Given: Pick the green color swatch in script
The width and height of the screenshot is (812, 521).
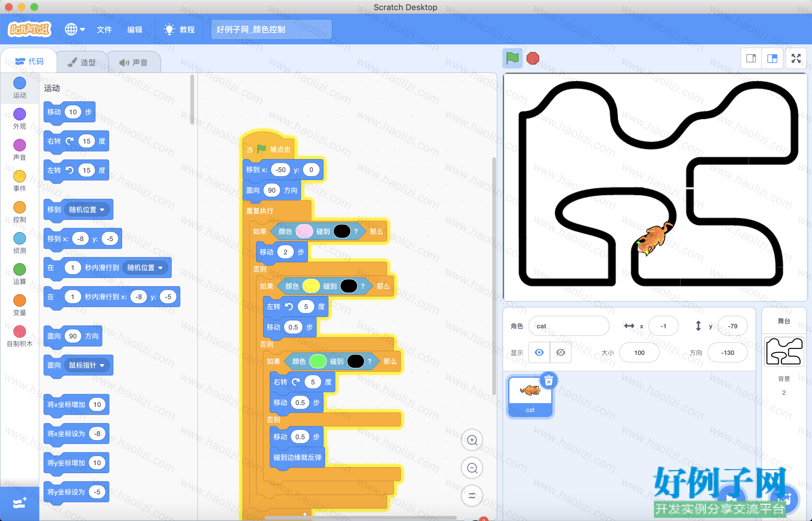Looking at the screenshot, I should pos(318,361).
